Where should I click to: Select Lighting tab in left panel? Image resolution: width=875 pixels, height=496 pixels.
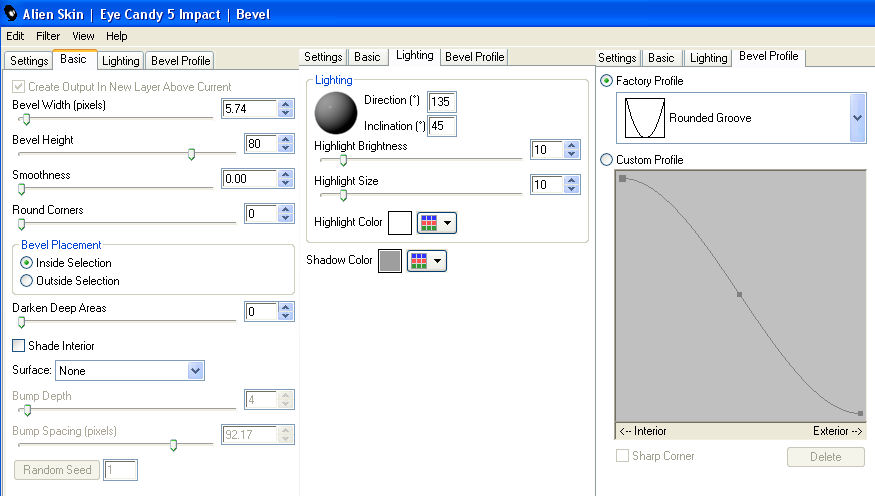click(x=121, y=61)
